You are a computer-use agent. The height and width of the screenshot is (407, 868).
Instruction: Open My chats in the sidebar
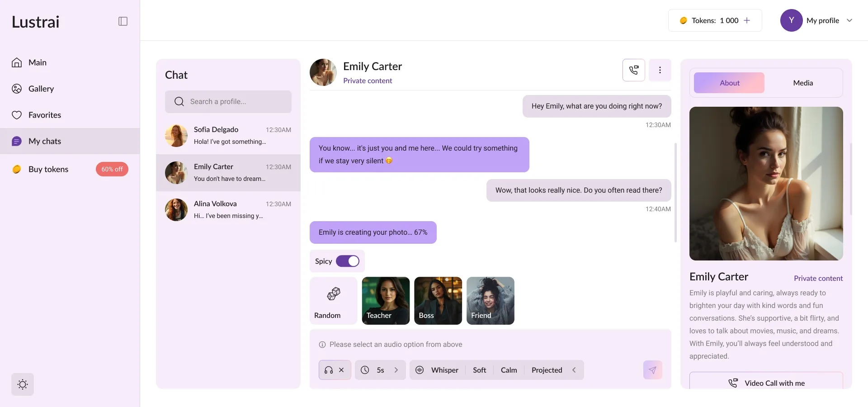pos(44,141)
